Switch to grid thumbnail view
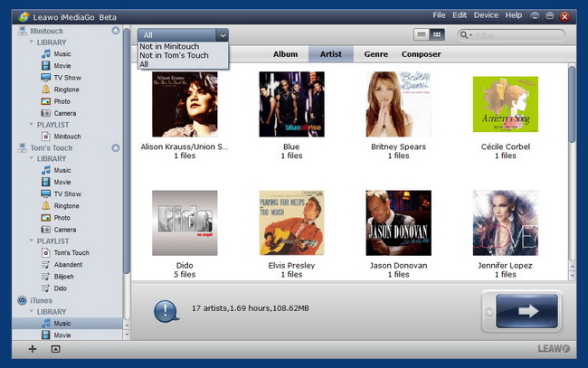This screenshot has height=368, width=588. (437, 35)
